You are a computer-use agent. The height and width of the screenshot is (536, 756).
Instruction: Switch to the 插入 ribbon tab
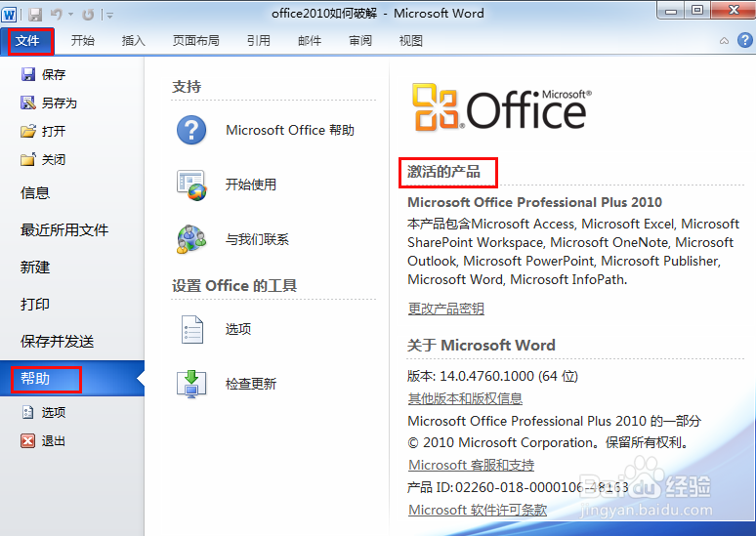(133, 41)
